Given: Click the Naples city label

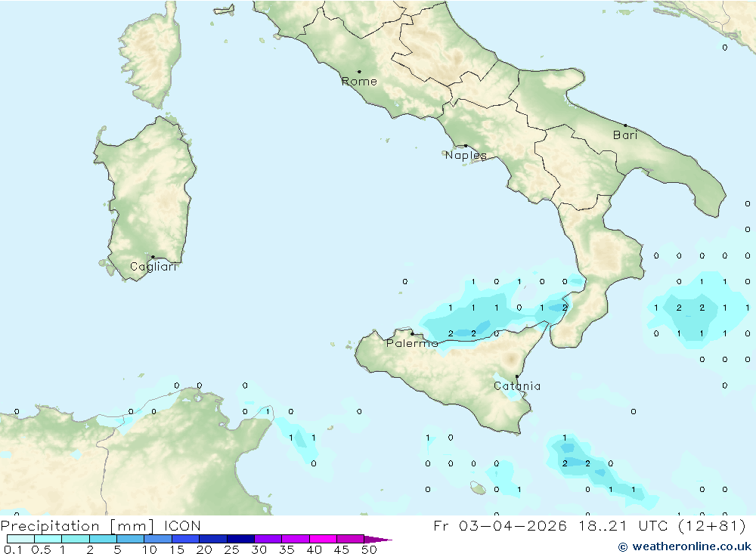Looking at the screenshot, I should (466, 155).
